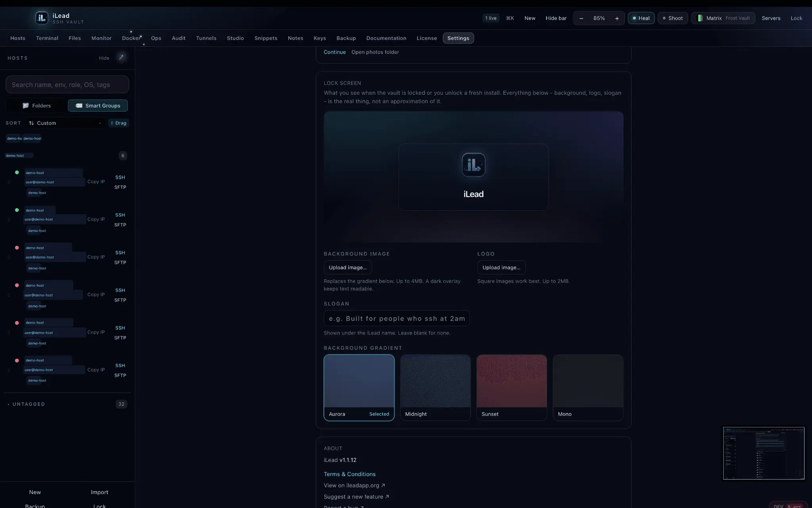Click Hide bar in the header
Screen dimensions: 812x508
[x=556, y=18]
